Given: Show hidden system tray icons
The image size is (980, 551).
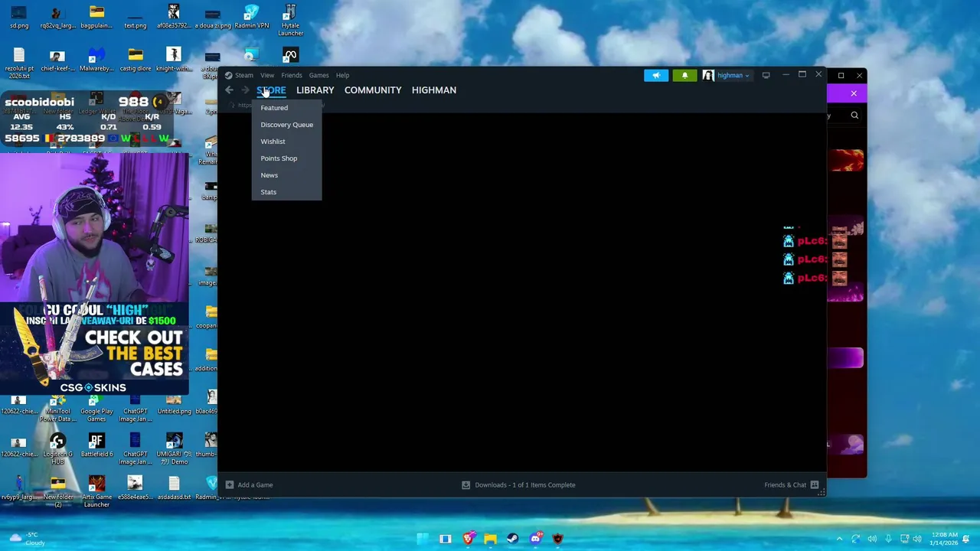Looking at the screenshot, I should (839, 540).
